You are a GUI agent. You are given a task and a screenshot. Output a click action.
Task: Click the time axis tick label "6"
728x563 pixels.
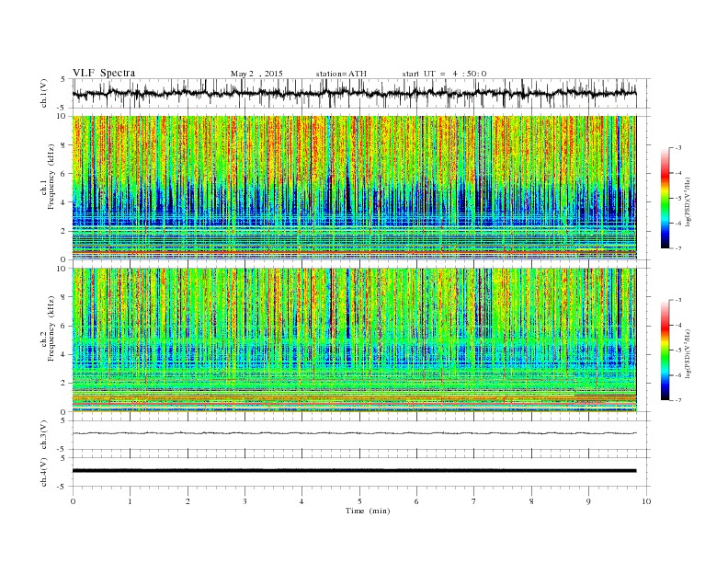click(416, 501)
